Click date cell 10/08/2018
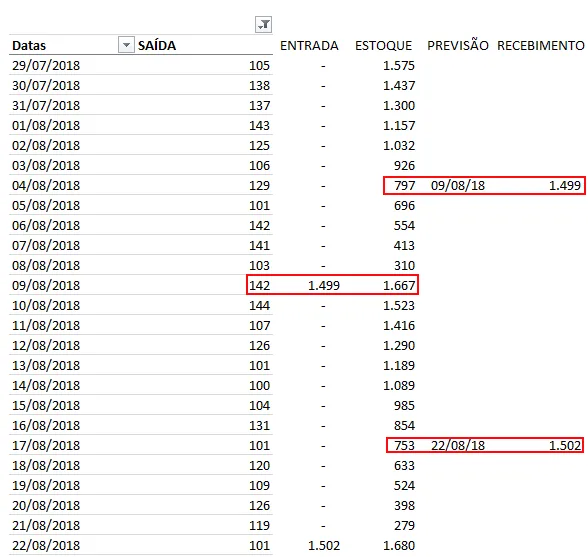Screen dimensions: 588x557 click(x=46, y=305)
